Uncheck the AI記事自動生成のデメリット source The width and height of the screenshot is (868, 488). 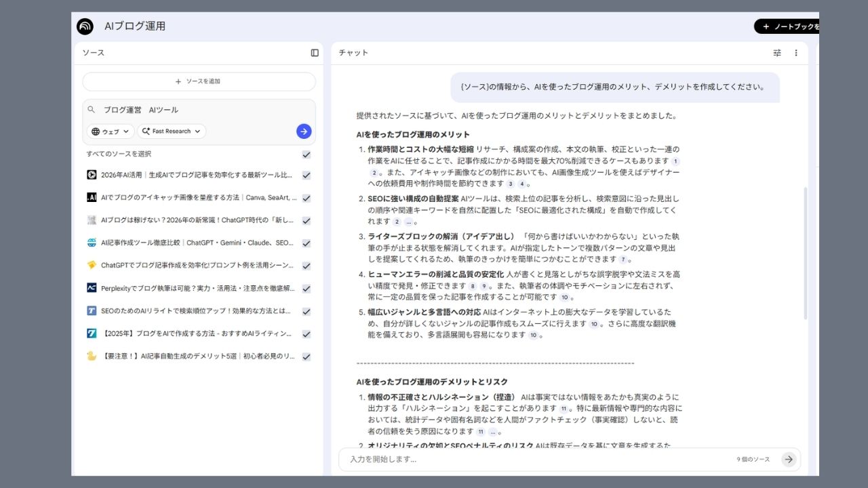[x=307, y=356]
